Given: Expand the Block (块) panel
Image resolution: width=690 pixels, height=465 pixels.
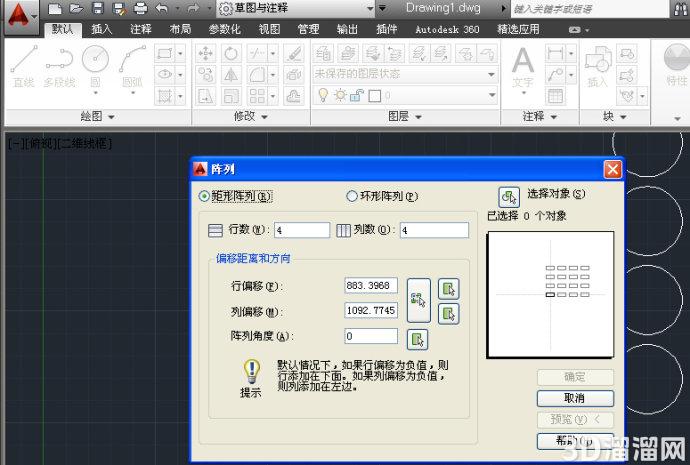Looking at the screenshot, I should click(614, 116).
